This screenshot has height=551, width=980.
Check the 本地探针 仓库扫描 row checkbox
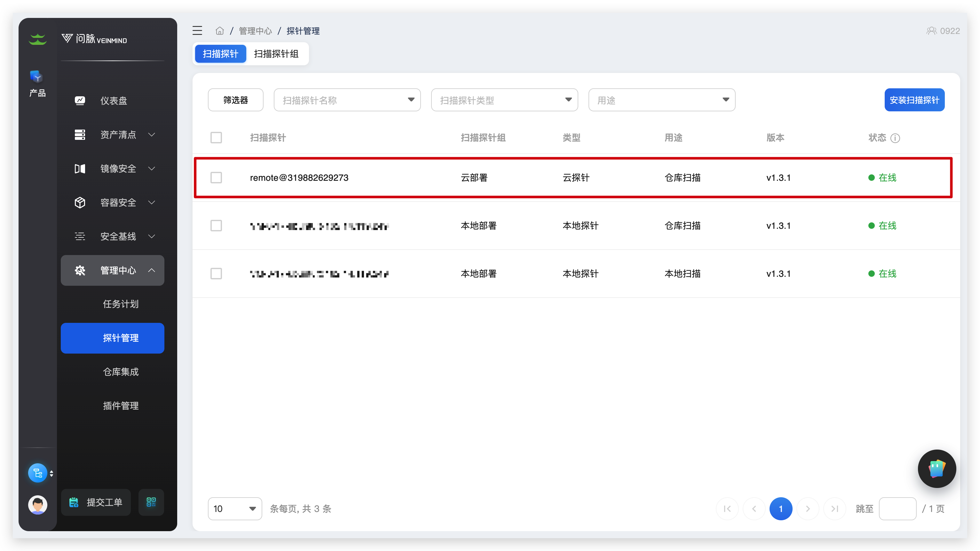216,225
